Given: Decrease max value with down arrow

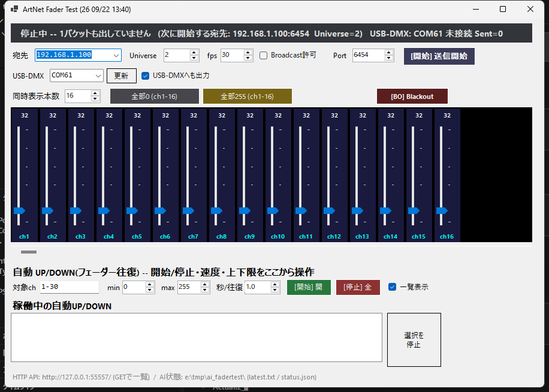Looking at the screenshot, I should coord(205,290).
